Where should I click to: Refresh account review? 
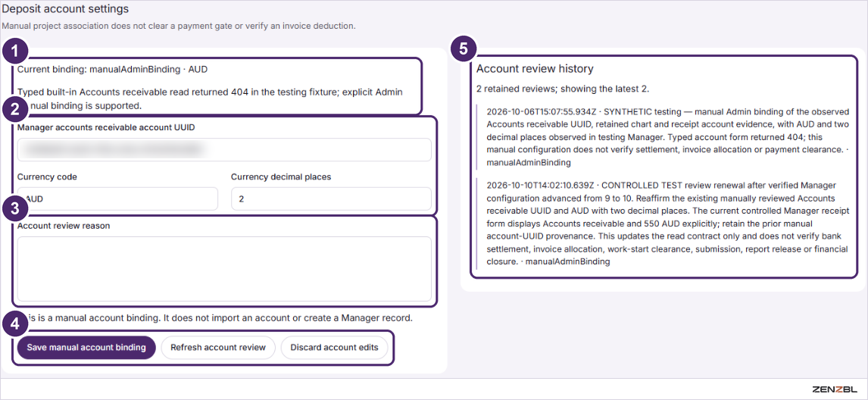pyautogui.click(x=217, y=348)
